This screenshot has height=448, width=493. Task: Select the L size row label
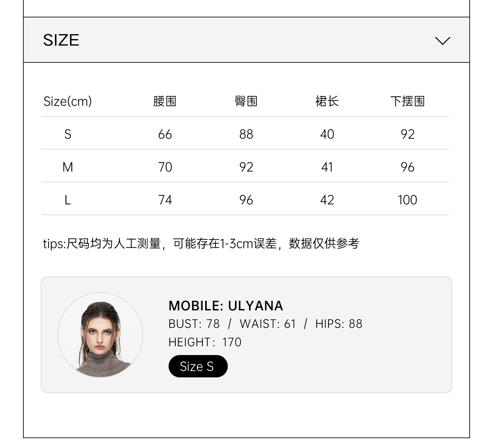pos(68,200)
